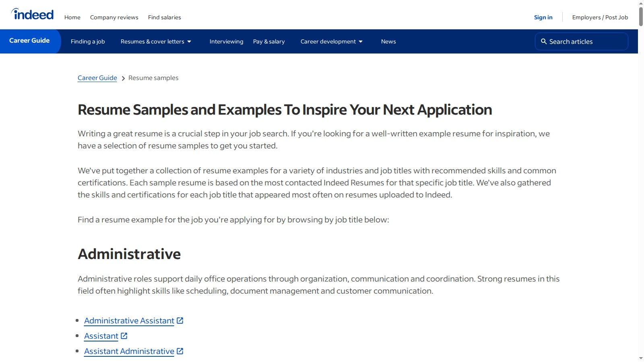
Task: Open Employers / Post Job
Action: [x=600, y=17]
